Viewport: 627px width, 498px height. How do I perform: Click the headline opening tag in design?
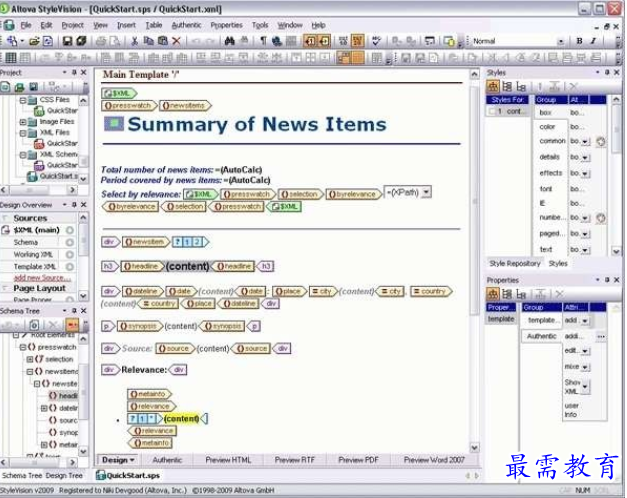(x=142, y=266)
